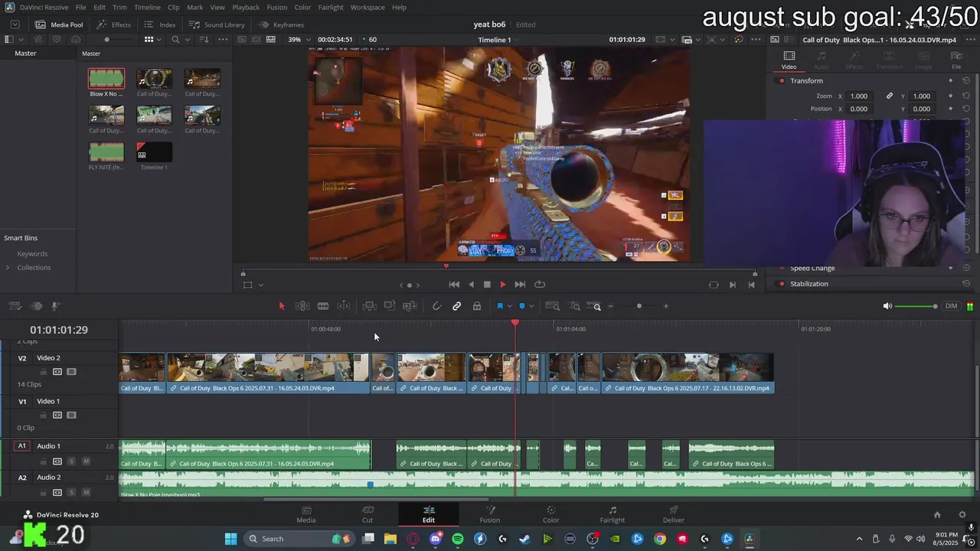Click the speaker volume icon
The image size is (980, 551).
point(887,306)
